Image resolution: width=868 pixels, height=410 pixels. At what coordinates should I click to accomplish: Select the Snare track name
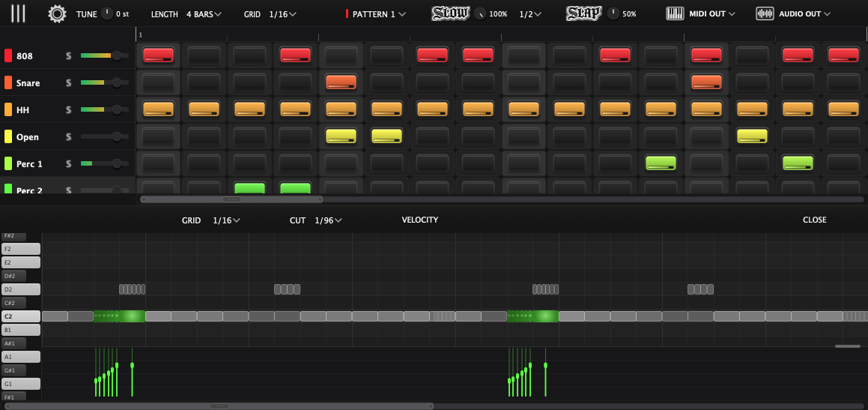28,83
